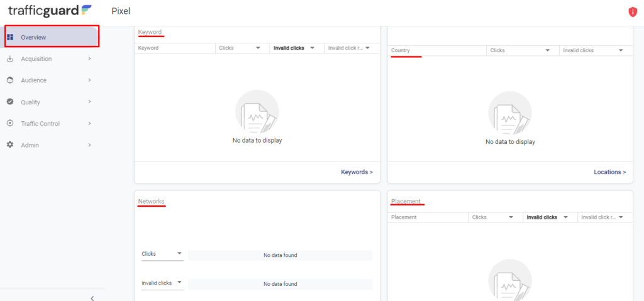Open Invalid clicks dropdown in Keyword table
This screenshot has width=644, height=301.
point(313,48)
